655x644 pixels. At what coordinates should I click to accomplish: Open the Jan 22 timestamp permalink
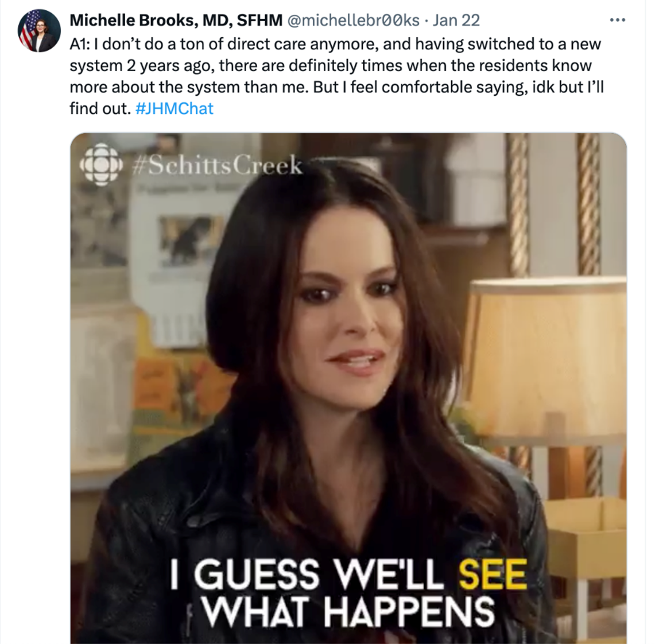[x=456, y=20]
